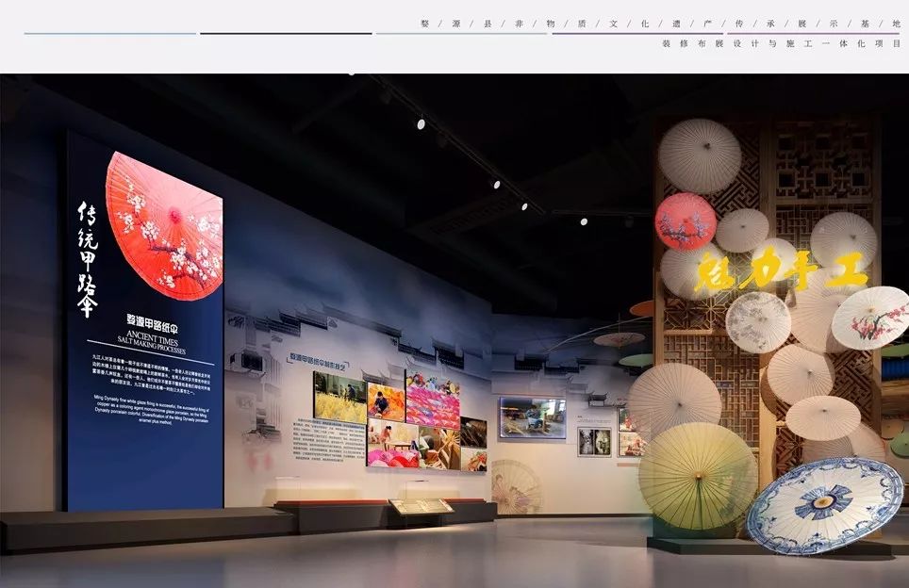The image size is (909, 588).
Task: Click the framed black-and-white photo on wall
Action: coord(594,442)
